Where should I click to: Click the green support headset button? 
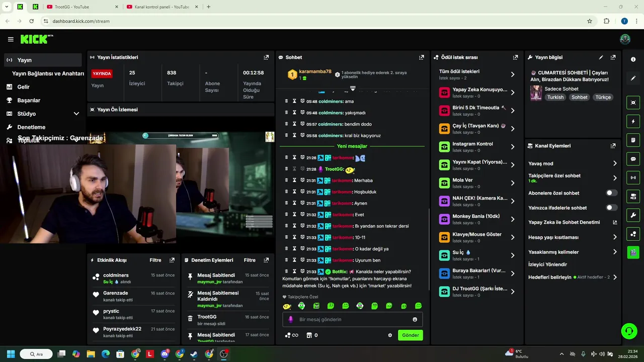pyautogui.click(x=629, y=331)
